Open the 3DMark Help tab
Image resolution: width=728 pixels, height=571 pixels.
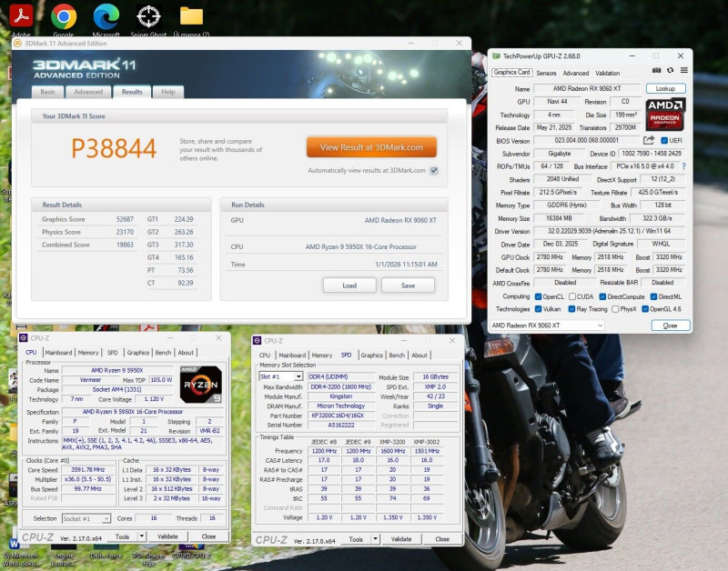pyautogui.click(x=168, y=92)
